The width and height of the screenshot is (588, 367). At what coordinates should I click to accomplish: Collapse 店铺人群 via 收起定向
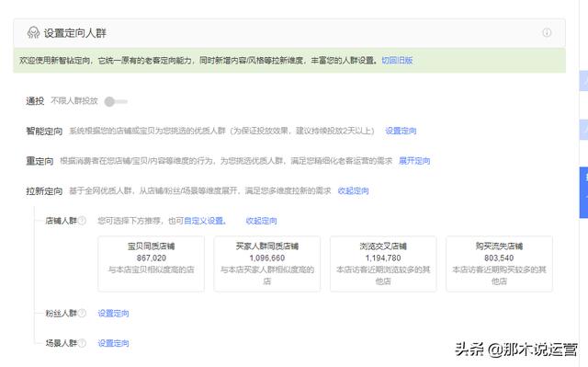(261, 221)
